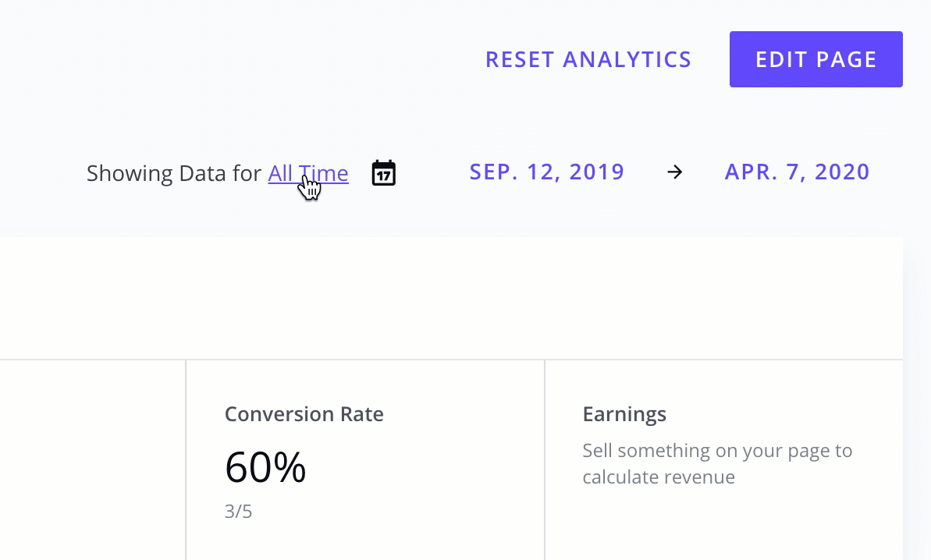Click the arrow between the two dates

point(674,172)
